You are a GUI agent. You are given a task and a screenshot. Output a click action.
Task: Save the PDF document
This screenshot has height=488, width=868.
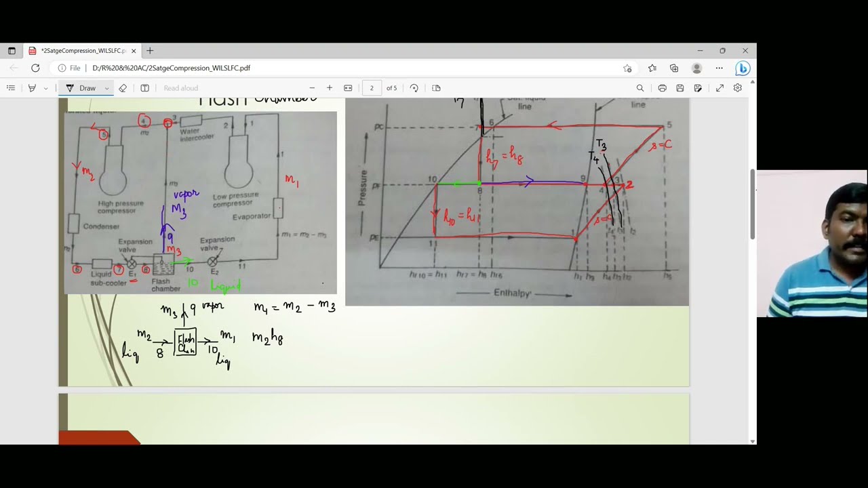680,88
